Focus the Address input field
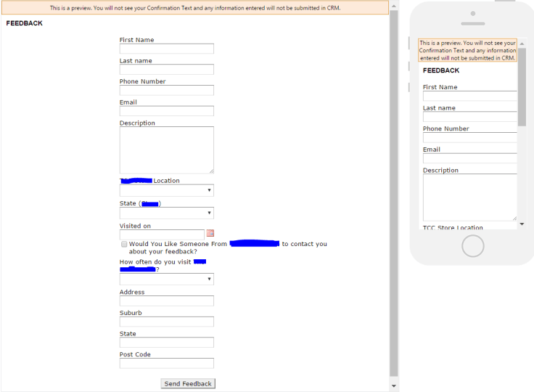Image resolution: width=534 pixels, height=392 pixels. click(x=166, y=301)
